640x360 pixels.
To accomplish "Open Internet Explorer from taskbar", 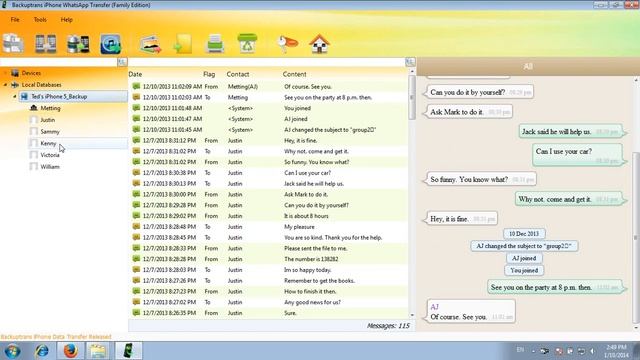I will tap(42, 351).
